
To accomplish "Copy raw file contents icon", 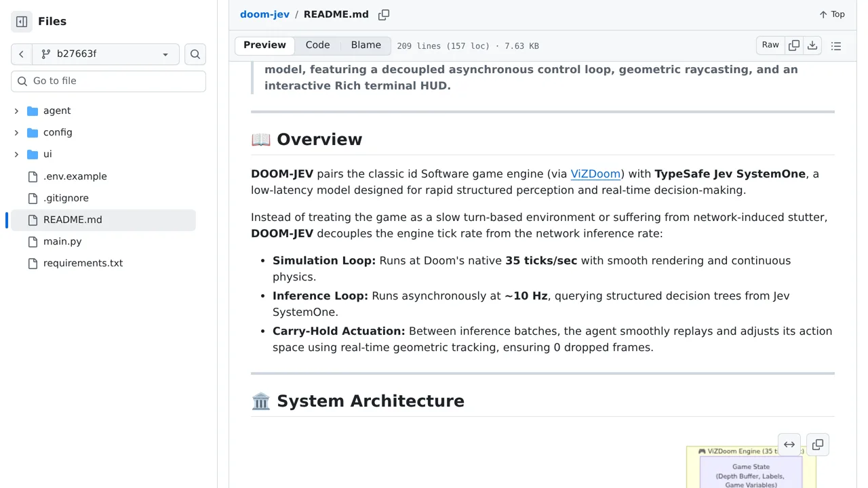I will pyautogui.click(x=794, y=45).
